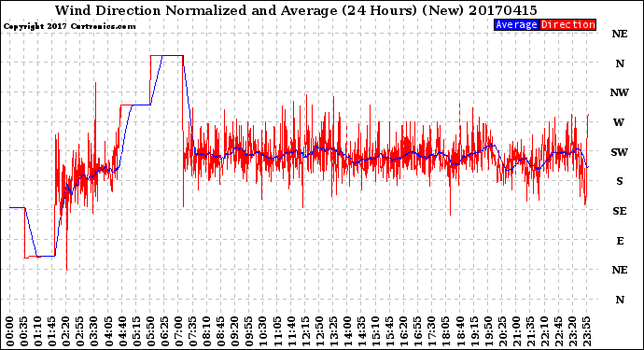This screenshot has width=644, height=350.
Task: Click the 22:10 time label
Action: (544, 331)
